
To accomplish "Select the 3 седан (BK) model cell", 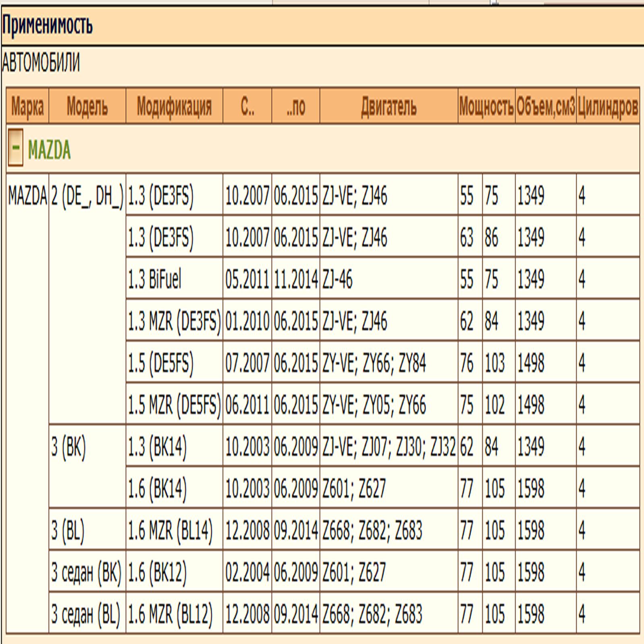I will pos(86,572).
